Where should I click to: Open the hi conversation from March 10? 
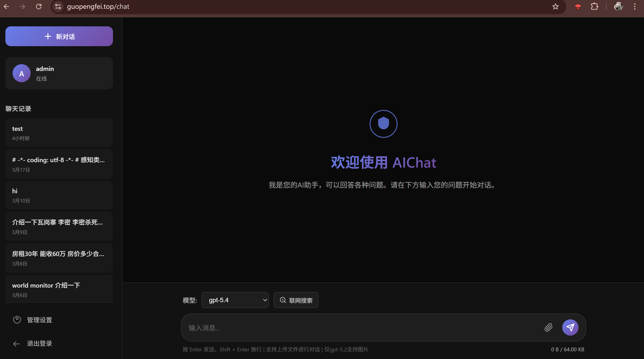click(59, 195)
